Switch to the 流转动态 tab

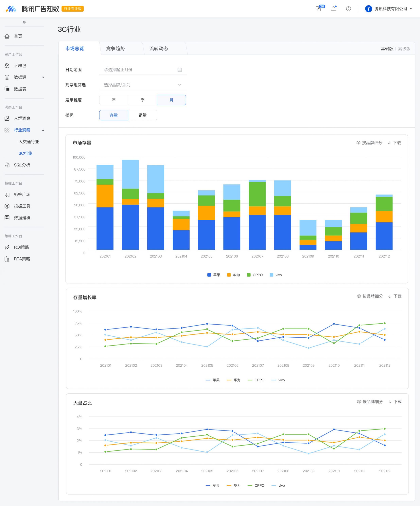click(159, 49)
